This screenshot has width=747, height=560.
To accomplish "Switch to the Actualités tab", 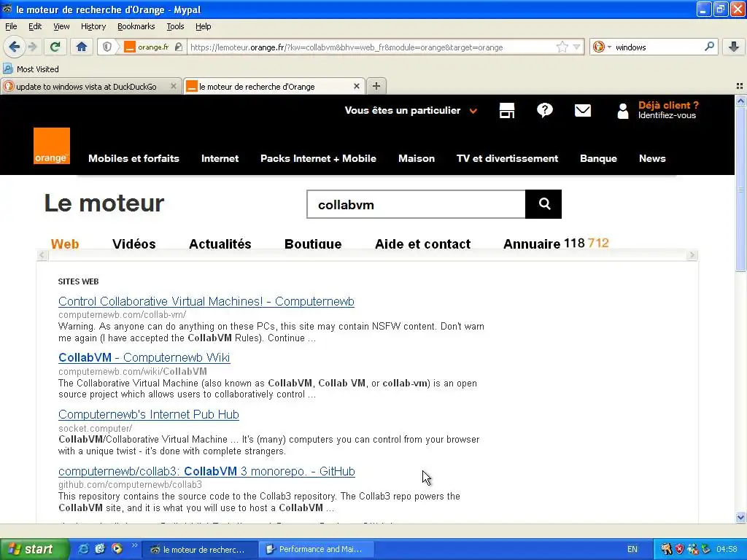I will point(220,244).
